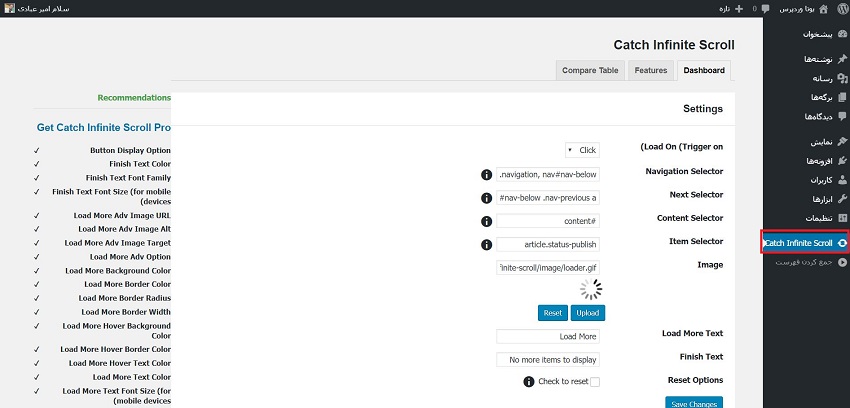
Task: Open the comments bubble icon in admin bar
Action: pos(765,9)
